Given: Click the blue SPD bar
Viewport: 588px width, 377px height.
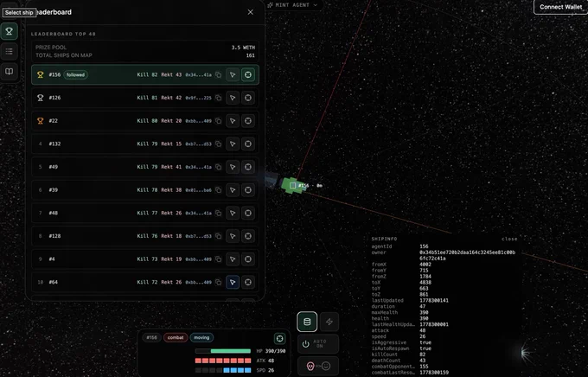Looking at the screenshot, I should coord(223,370).
